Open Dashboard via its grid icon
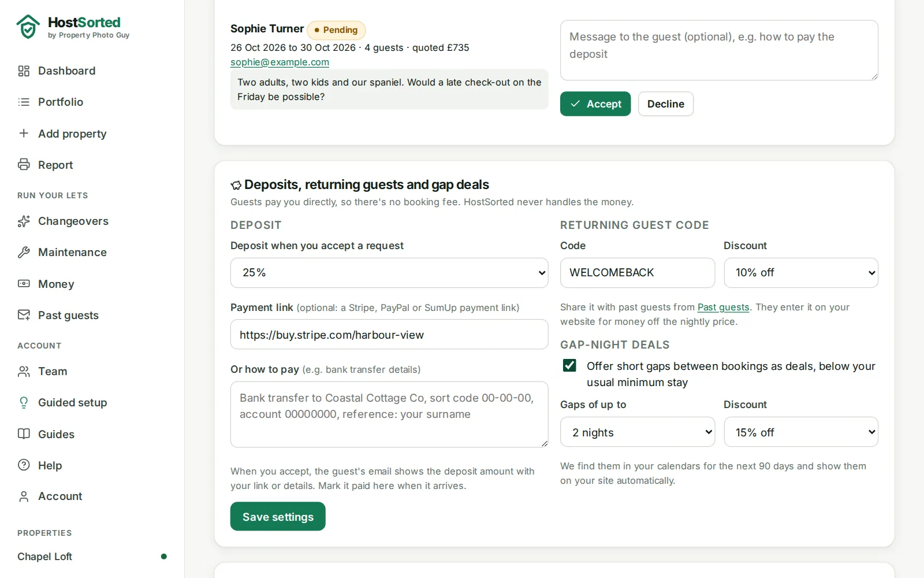 [24, 71]
